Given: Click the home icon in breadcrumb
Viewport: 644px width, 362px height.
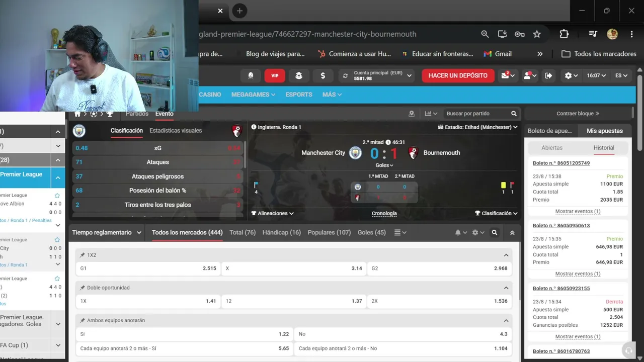Looking at the screenshot, I should tap(77, 114).
